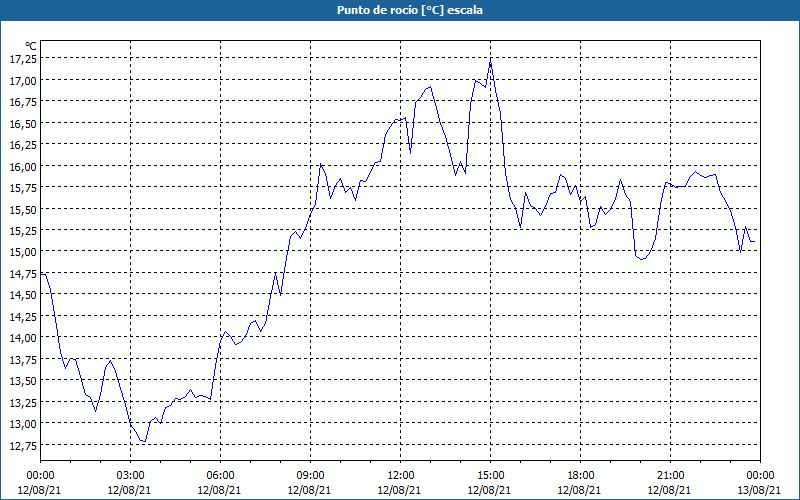The height and width of the screenshot is (500, 800).
Task: Click the 13,25 y-axis label
Action: point(23,402)
